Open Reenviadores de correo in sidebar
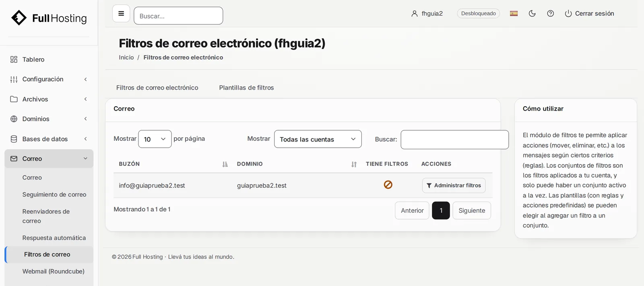The height and width of the screenshot is (286, 644). 46,216
